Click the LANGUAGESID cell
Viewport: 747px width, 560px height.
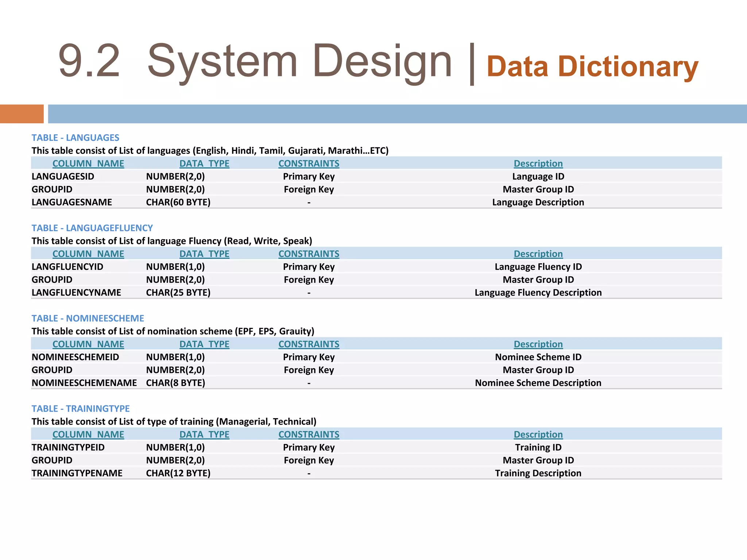pos(63,176)
